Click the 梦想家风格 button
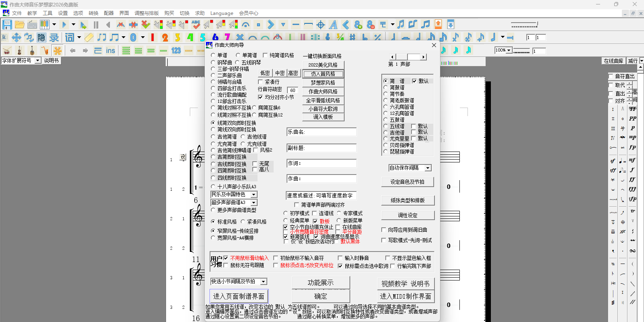Screen dimensions: 644x322 pos(323,83)
